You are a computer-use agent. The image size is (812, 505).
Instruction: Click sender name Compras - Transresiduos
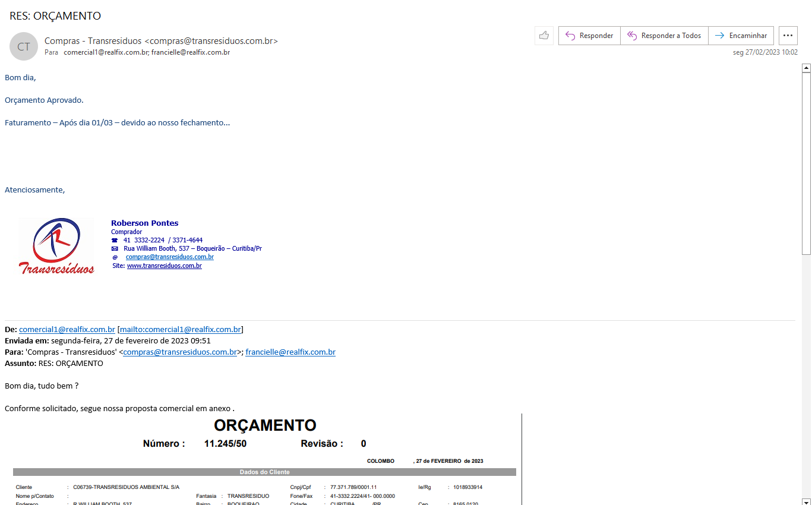pos(93,41)
